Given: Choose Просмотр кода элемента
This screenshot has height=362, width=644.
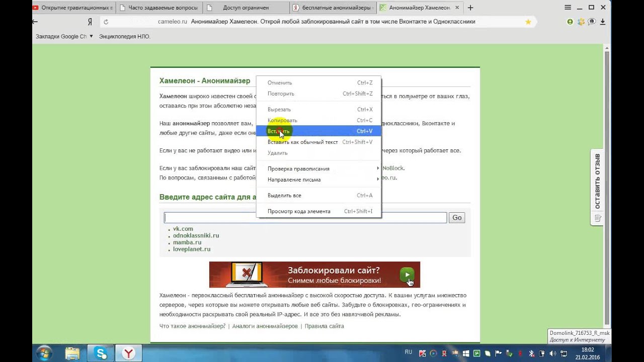Looking at the screenshot, I should [x=318, y=211].
